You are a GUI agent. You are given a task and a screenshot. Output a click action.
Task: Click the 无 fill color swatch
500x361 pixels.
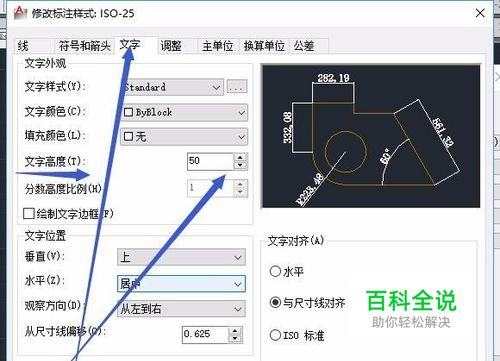(x=128, y=136)
